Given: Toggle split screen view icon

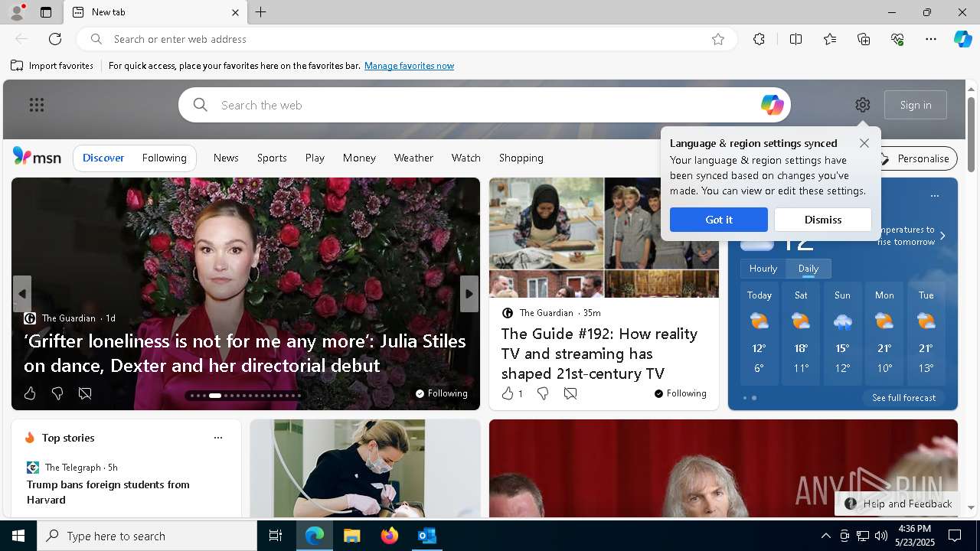Looking at the screenshot, I should coord(795,39).
